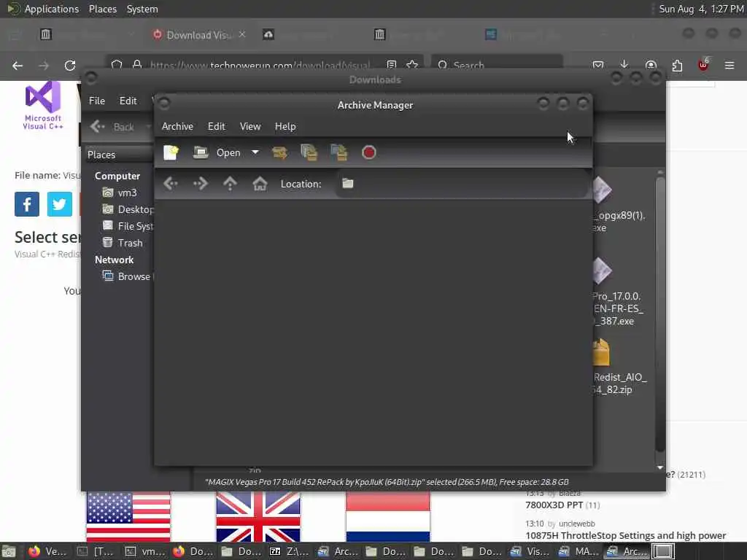Viewport: 747px width, 560px height.
Task: Click the Pocket save icon in Firefox
Action: coord(598,65)
